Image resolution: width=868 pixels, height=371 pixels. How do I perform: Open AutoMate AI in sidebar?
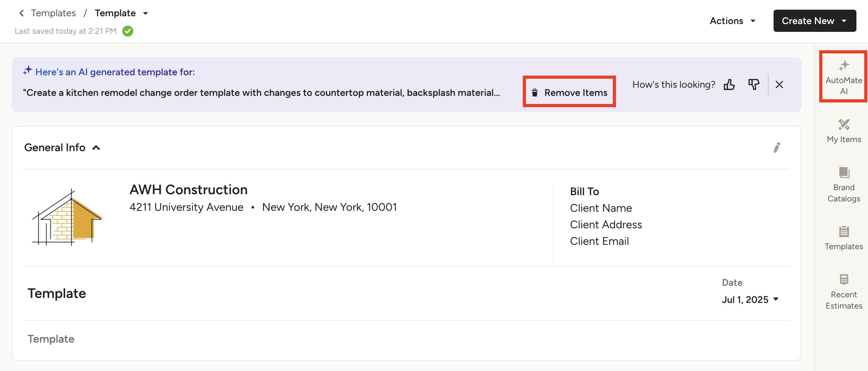coord(843,77)
